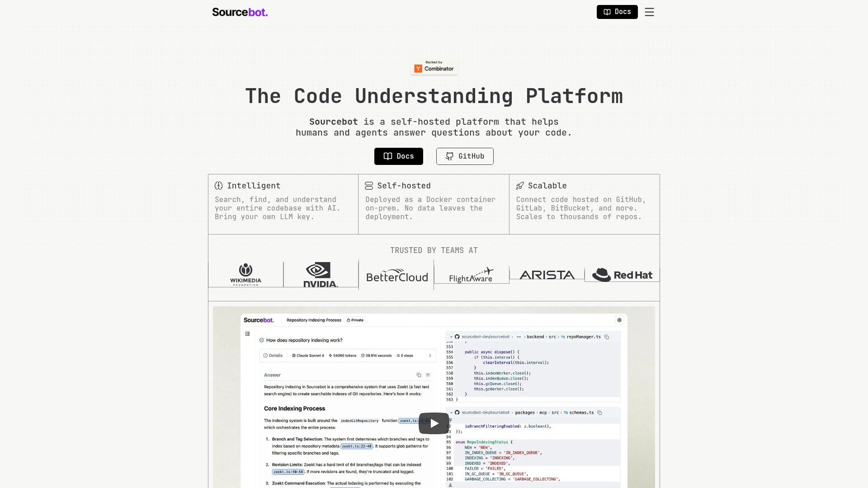Click the Sourcebot logo in header
The height and width of the screenshot is (488, 868).
pyautogui.click(x=240, y=12)
